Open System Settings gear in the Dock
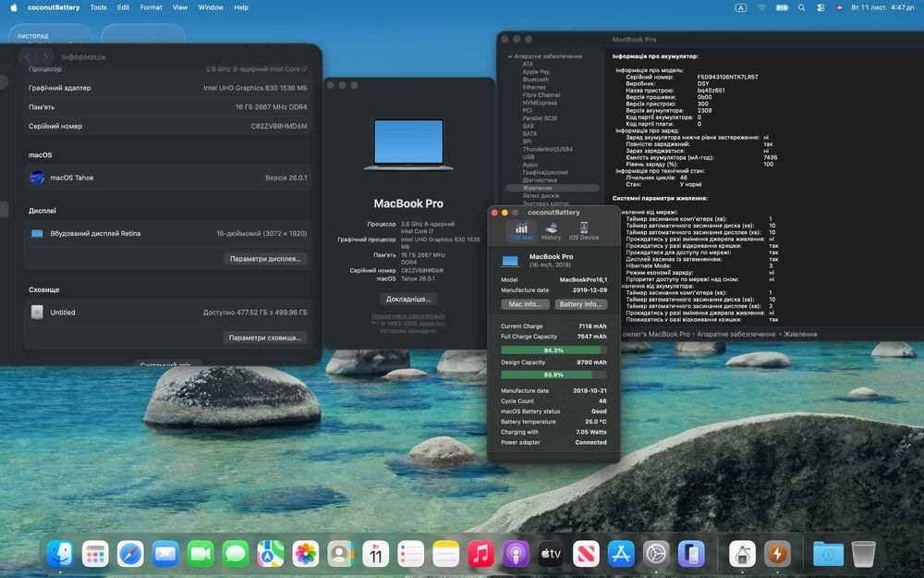 (x=656, y=554)
